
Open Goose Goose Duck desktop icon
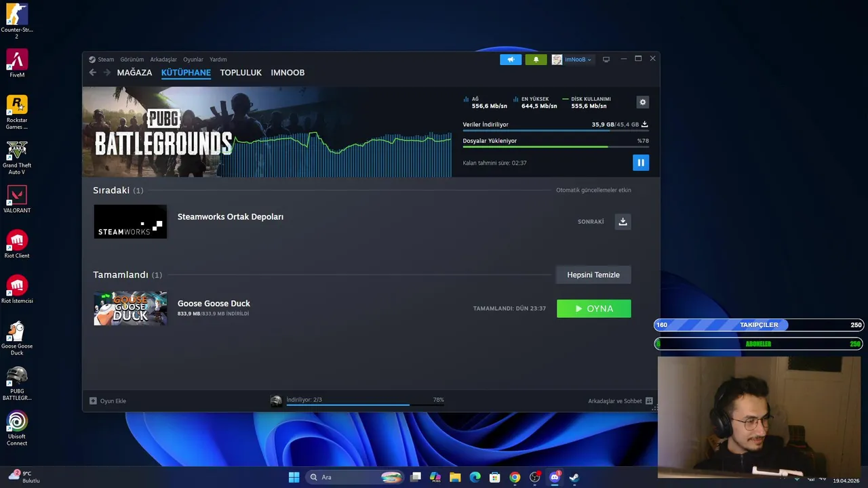click(x=17, y=338)
